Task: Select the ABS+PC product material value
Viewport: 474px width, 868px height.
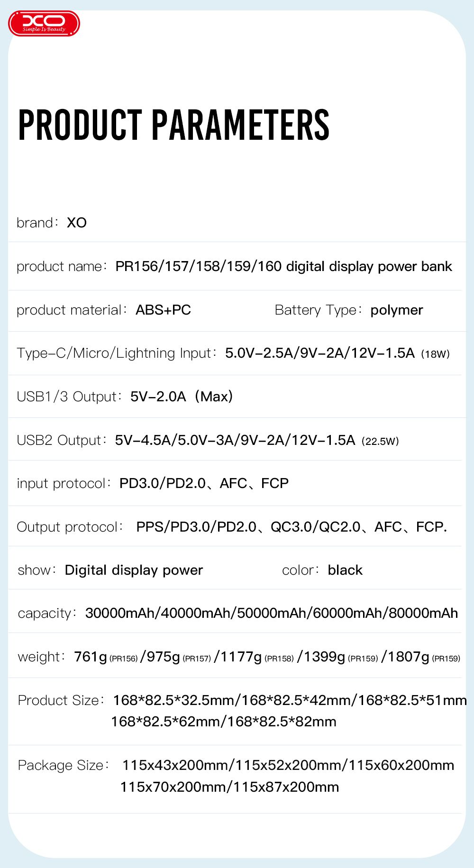Action: (163, 310)
